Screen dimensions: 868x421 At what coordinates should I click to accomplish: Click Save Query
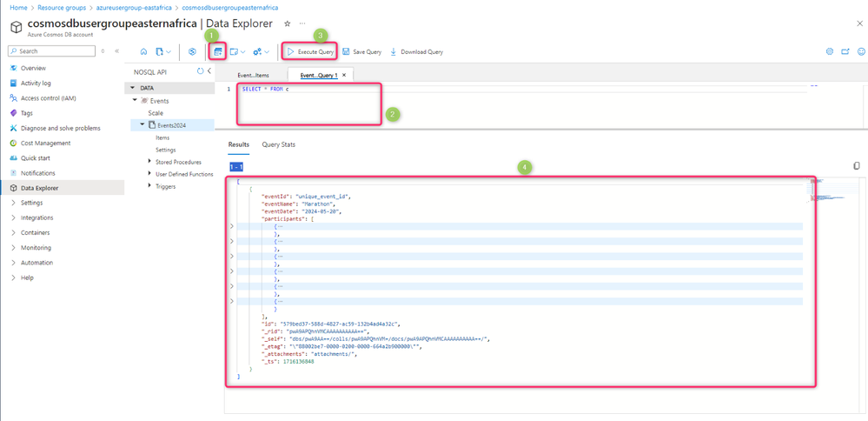[x=362, y=51]
